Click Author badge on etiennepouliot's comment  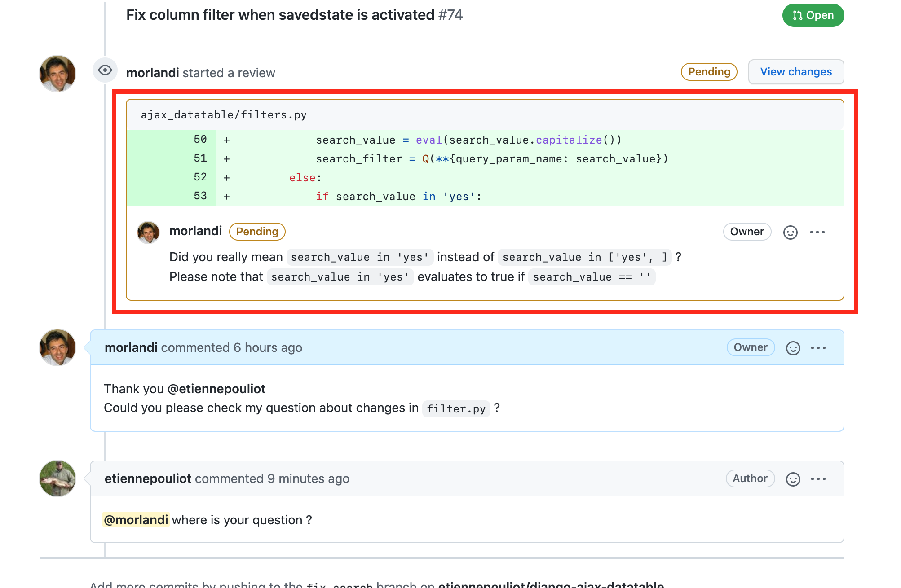pyautogui.click(x=750, y=478)
